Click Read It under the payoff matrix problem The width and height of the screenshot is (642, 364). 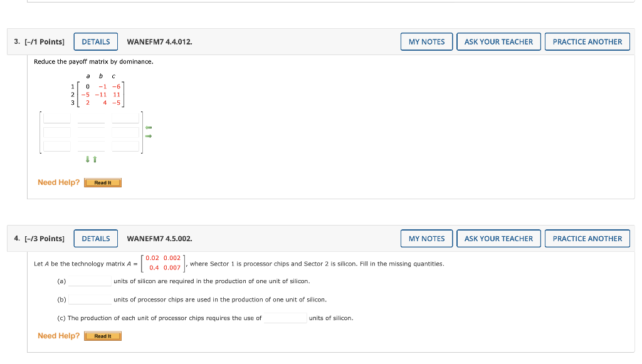102,182
